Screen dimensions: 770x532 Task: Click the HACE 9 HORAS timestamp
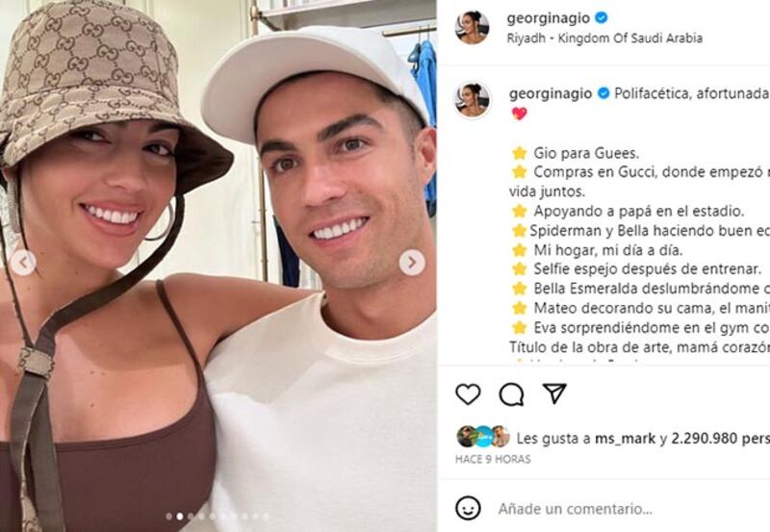coord(493,459)
